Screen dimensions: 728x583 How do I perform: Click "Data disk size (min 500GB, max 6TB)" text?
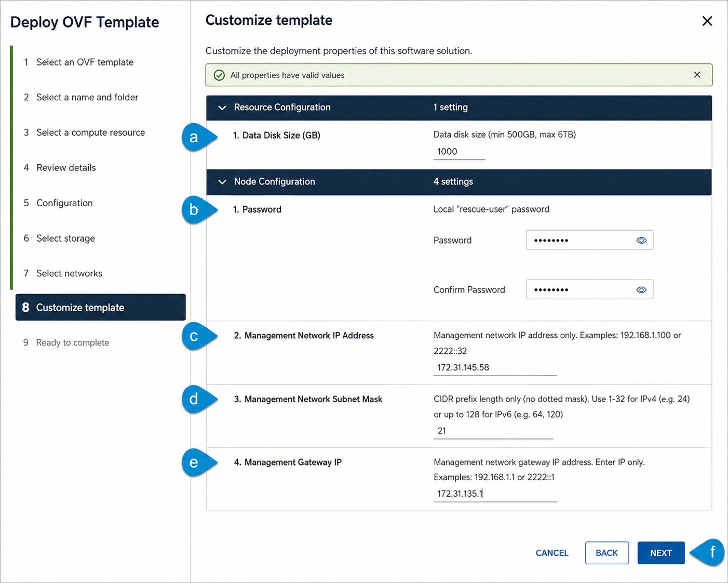tap(505, 135)
